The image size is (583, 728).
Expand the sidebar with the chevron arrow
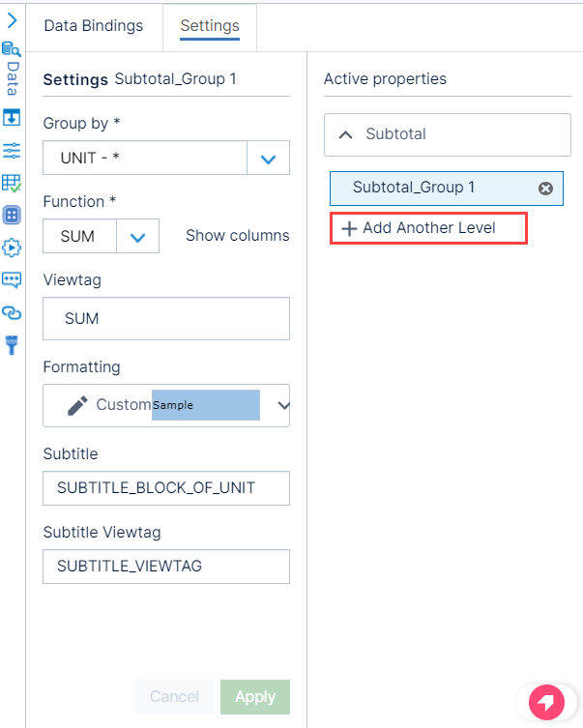point(12,20)
